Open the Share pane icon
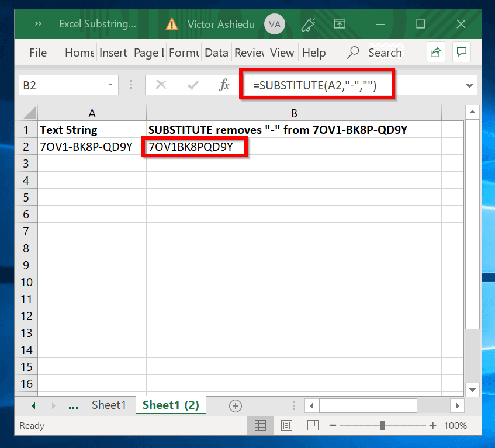 (435, 52)
